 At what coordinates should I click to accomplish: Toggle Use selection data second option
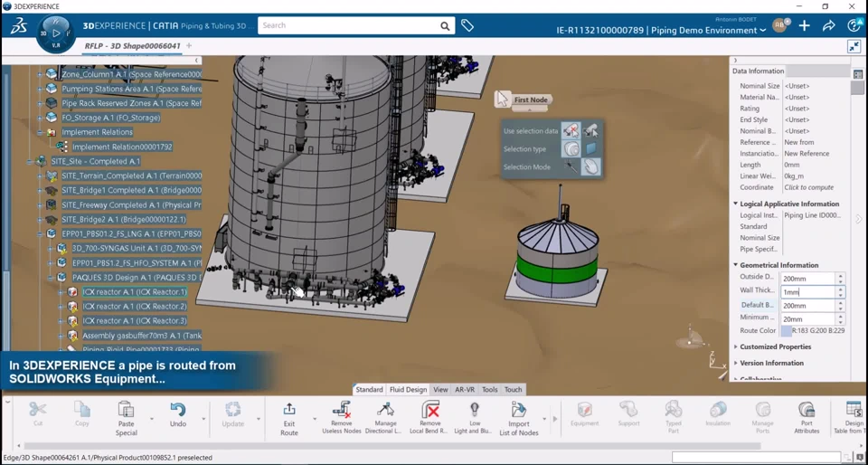click(591, 131)
